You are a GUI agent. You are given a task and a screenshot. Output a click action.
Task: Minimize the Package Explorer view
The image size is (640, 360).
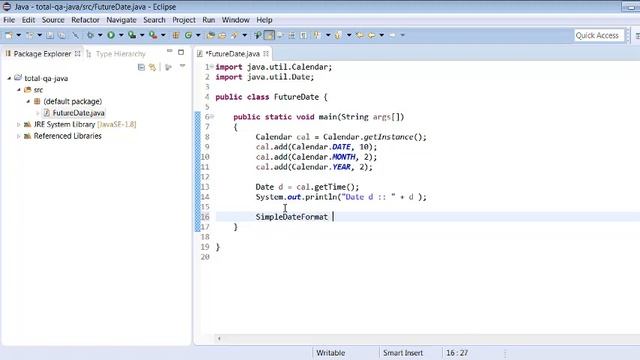169,51
